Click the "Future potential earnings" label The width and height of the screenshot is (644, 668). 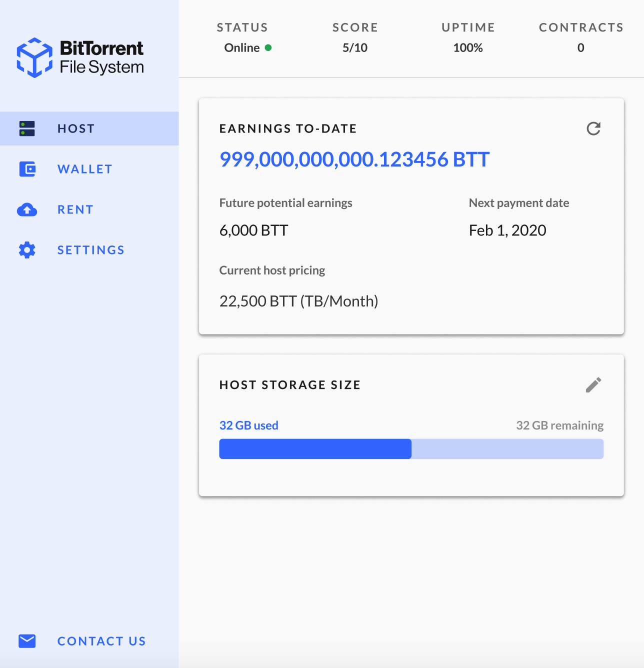click(286, 203)
